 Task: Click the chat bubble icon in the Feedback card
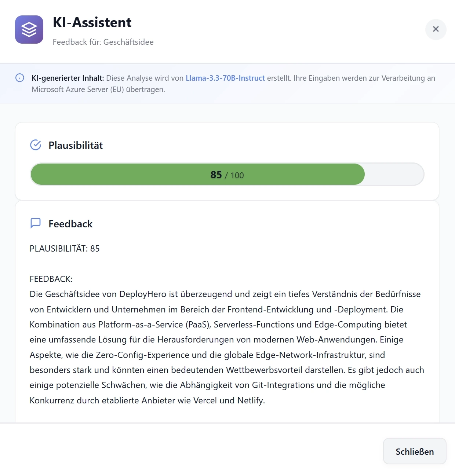click(35, 223)
